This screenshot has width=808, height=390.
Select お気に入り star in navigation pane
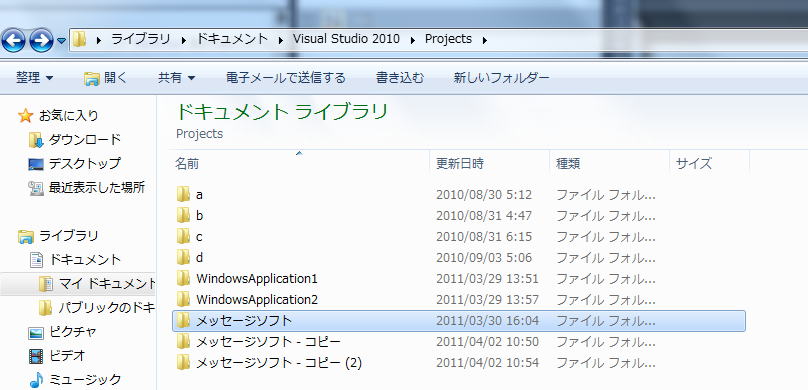[x=25, y=115]
